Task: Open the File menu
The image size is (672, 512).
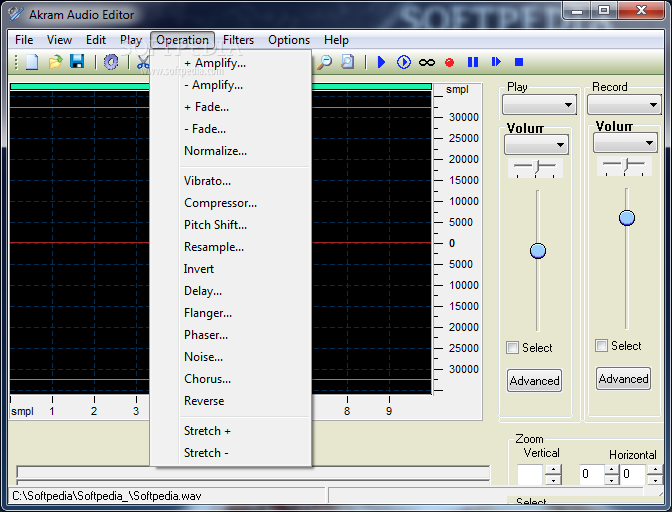Action: [24, 40]
